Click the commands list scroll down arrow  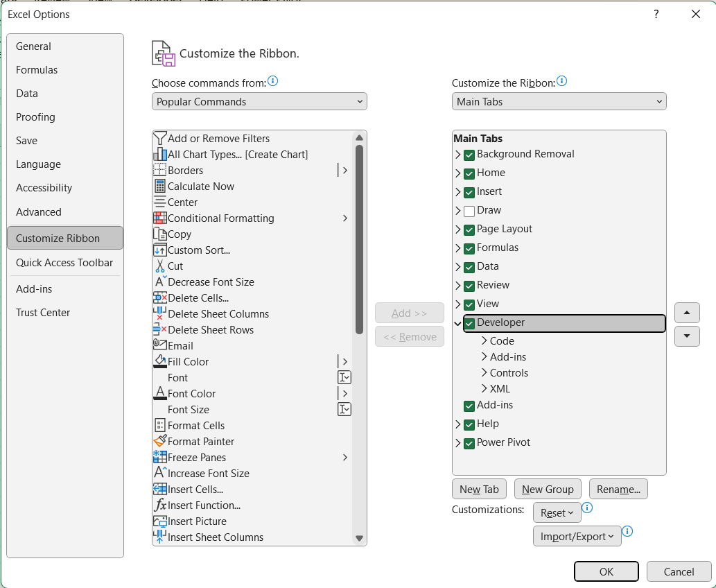359,538
